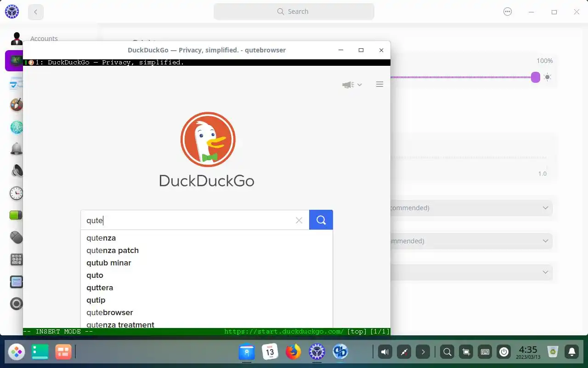Clear the search text with X icon
The width and height of the screenshot is (588, 368).
[x=299, y=220]
